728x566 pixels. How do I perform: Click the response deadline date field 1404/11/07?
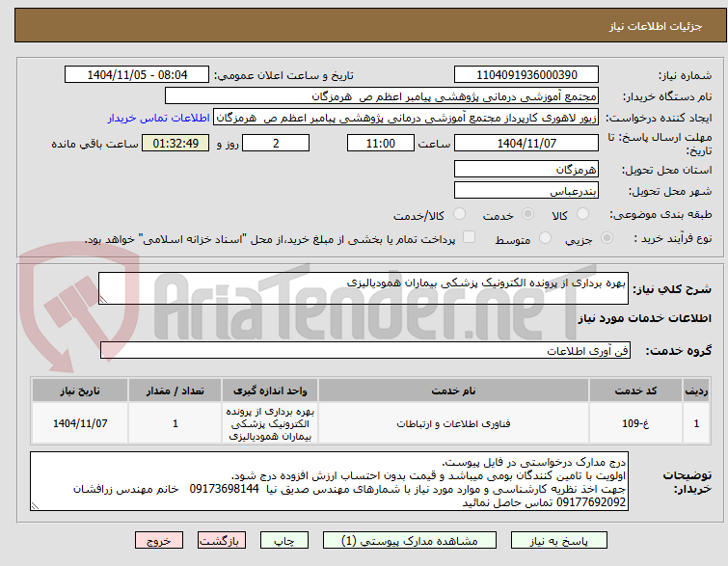tap(526, 143)
